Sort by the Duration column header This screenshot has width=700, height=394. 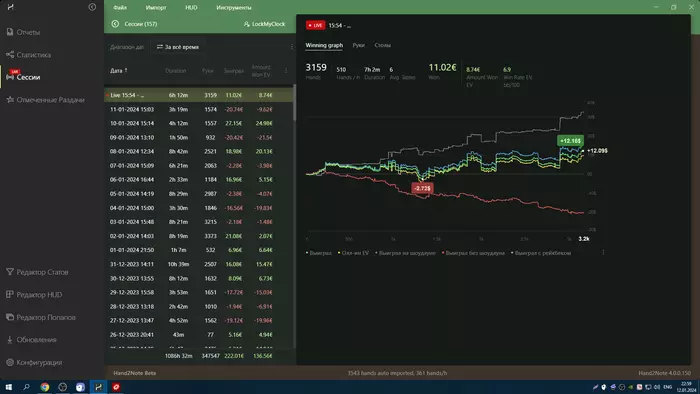coord(175,71)
